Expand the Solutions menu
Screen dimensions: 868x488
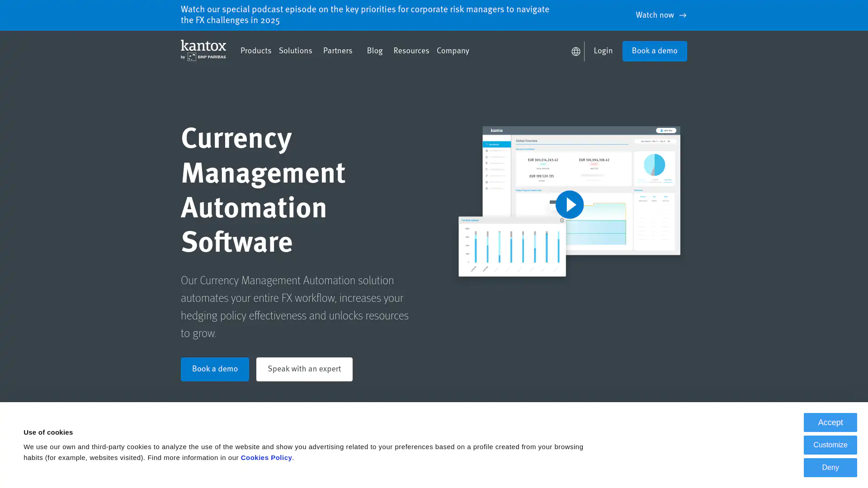click(x=295, y=51)
